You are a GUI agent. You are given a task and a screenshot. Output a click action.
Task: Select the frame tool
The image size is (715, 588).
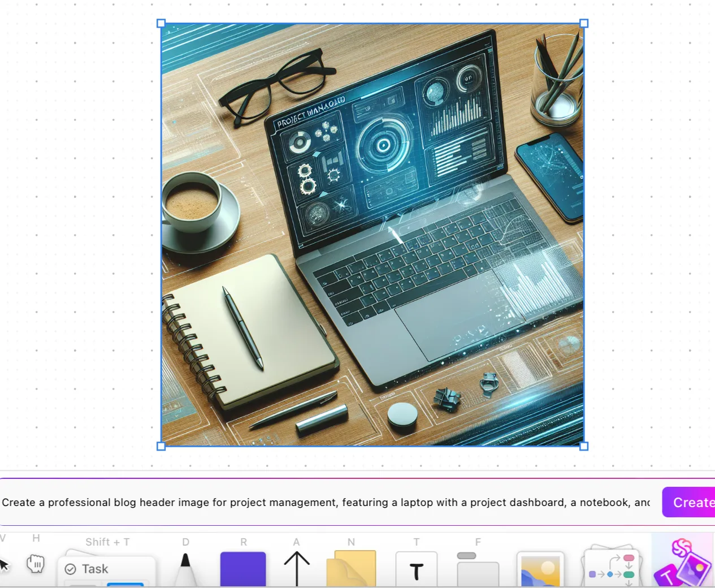(478, 570)
